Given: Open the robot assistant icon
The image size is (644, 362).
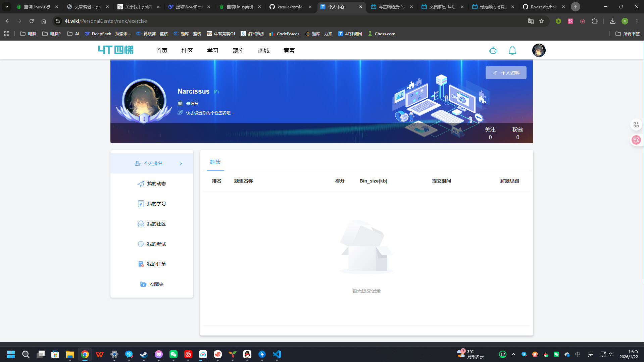Looking at the screenshot, I should tap(493, 51).
